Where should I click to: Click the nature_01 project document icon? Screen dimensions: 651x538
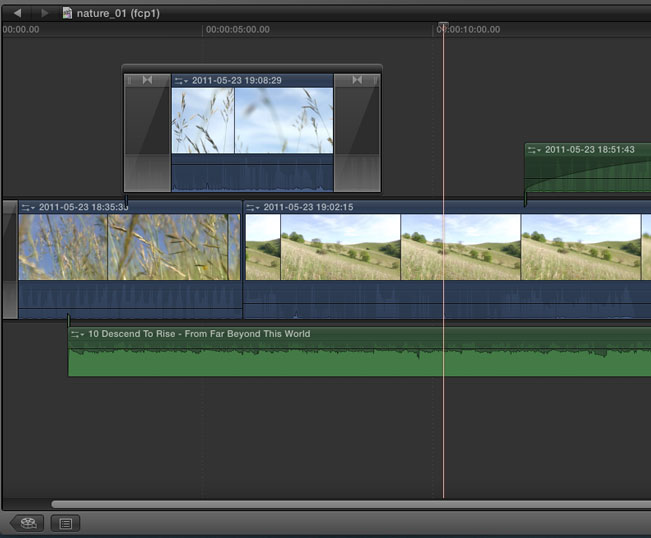click(x=67, y=13)
